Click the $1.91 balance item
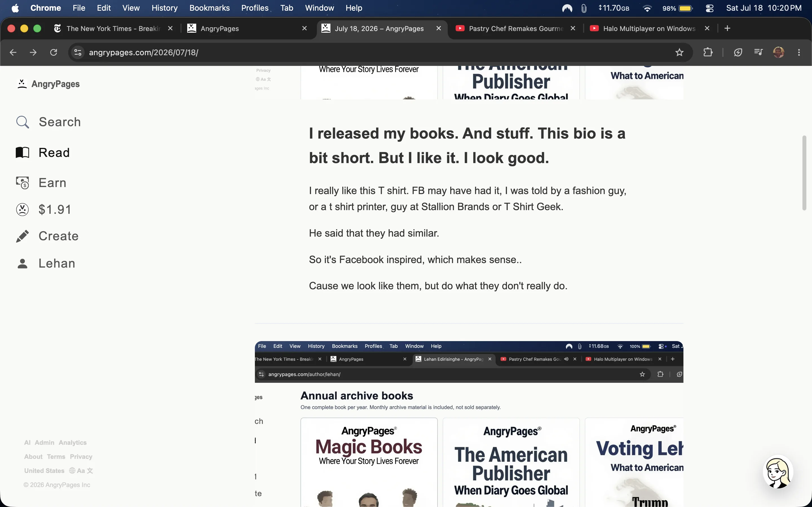Screen dimensions: 812x507 click(x=44, y=210)
